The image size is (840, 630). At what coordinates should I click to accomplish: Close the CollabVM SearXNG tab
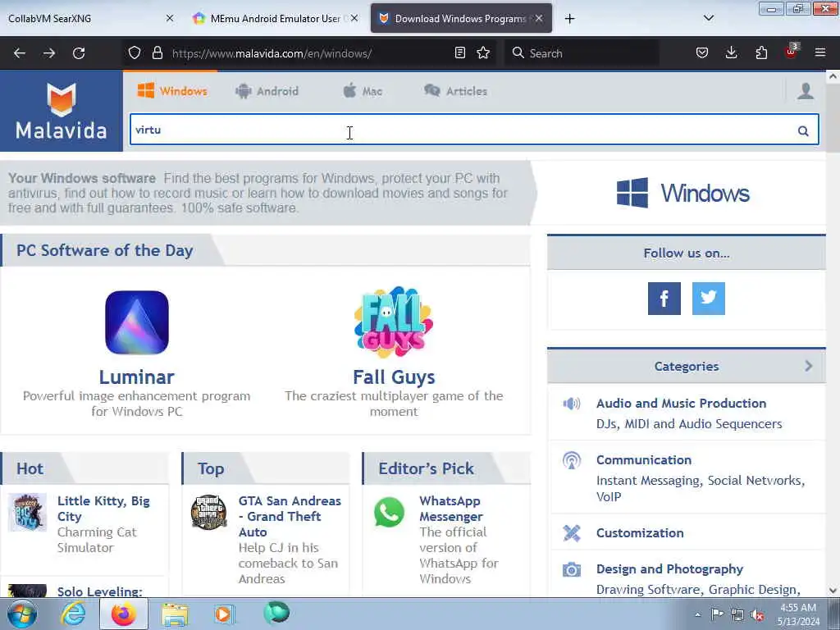tap(169, 18)
